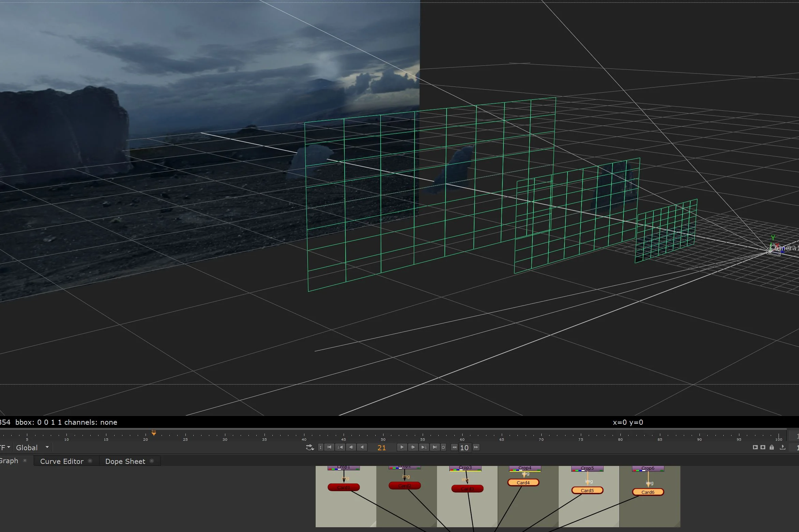The width and height of the screenshot is (799, 532).
Task: Jump to previous keyframe
Action: pos(340,447)
